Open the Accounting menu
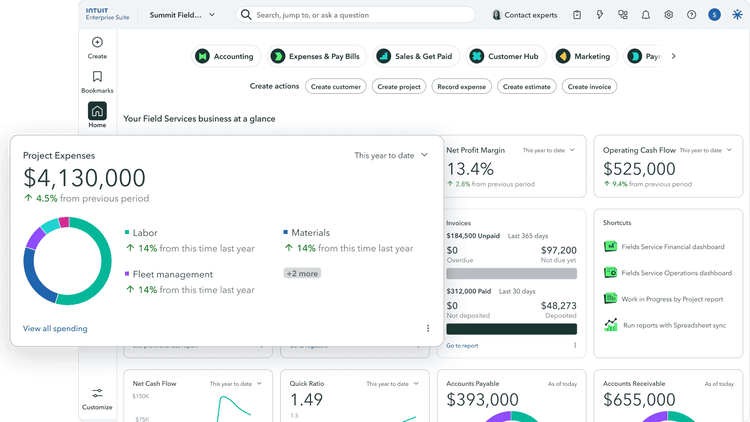Screen dimensions: 750x422 click(226, 56)
